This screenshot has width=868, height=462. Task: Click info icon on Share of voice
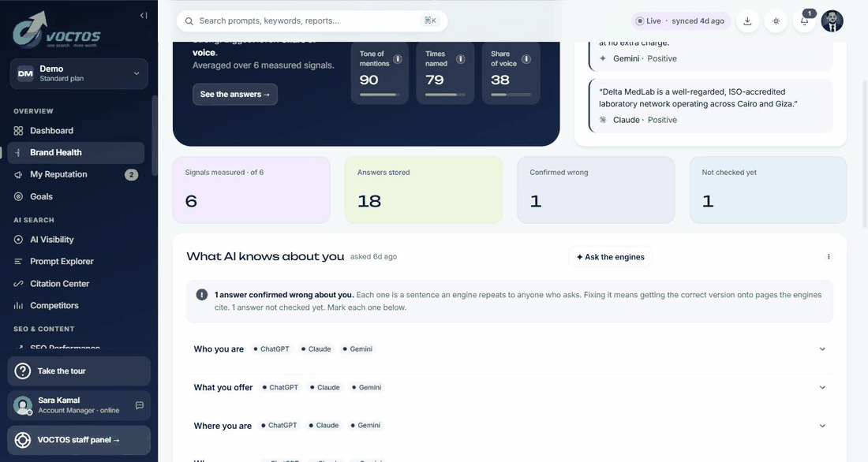coord(526,58)
